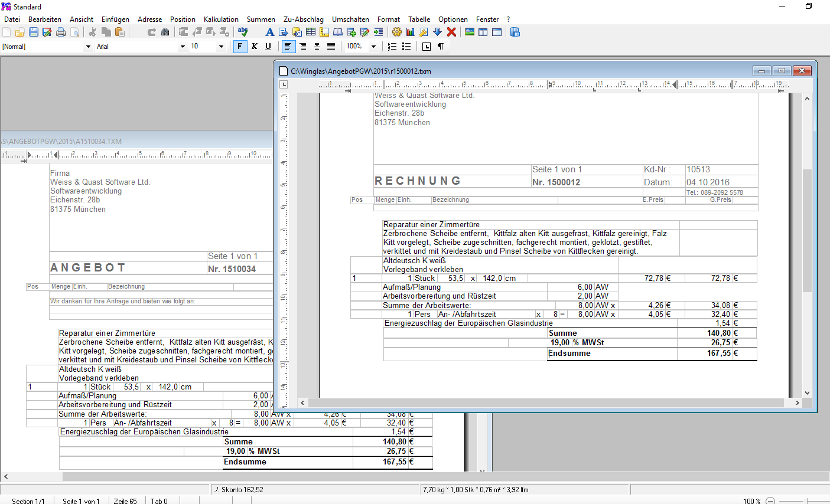
Task: Click the bar chart statistics icon
Action: click(411, 32)
